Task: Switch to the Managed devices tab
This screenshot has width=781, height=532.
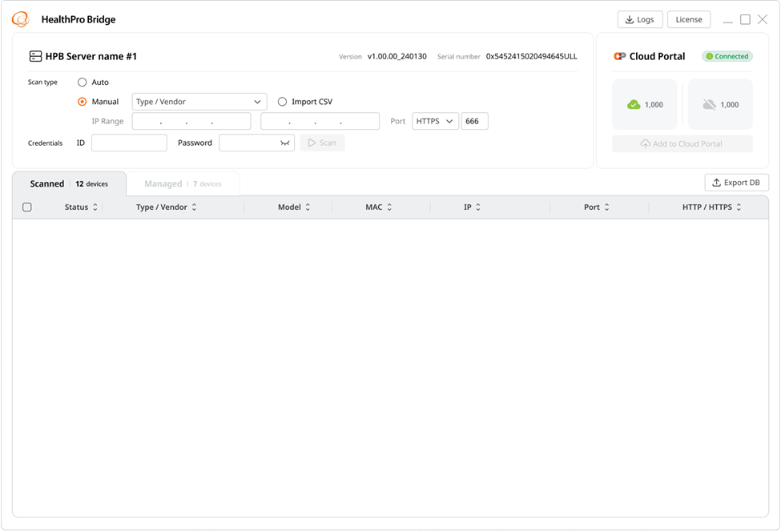Action: (183, 183)
